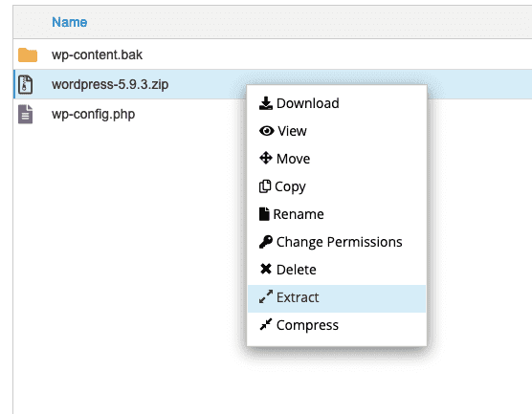
Task: Click the View eye icon
Action: [266, 131]
